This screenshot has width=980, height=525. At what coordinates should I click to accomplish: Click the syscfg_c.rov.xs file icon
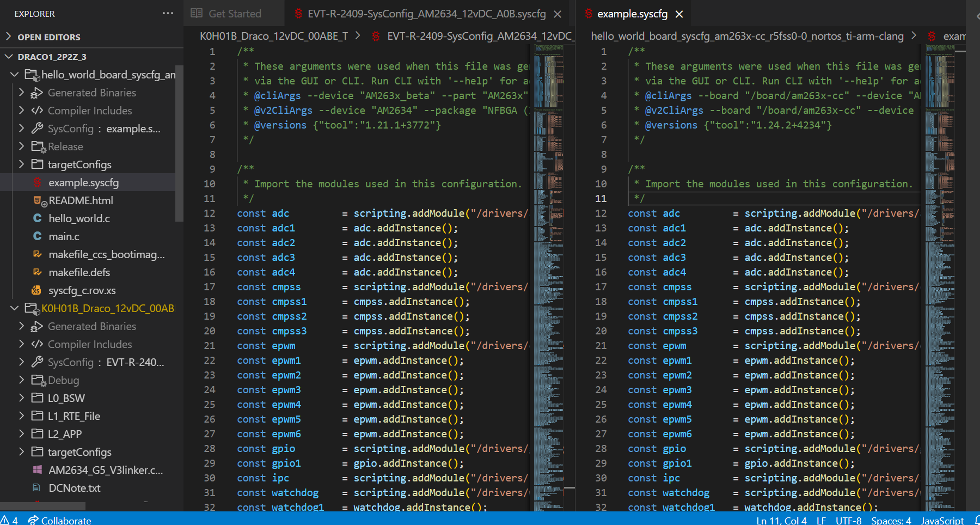(x=37, y=290)
